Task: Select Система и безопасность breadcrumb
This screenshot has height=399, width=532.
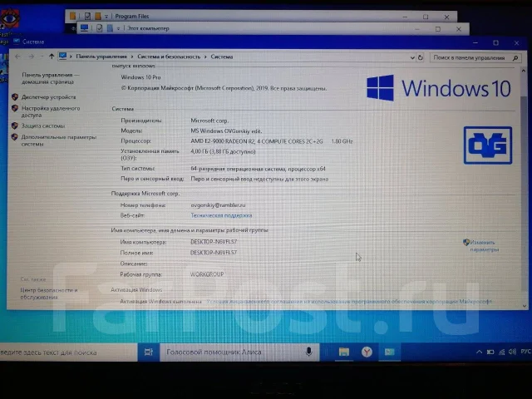Action: [x=169, y=57]
